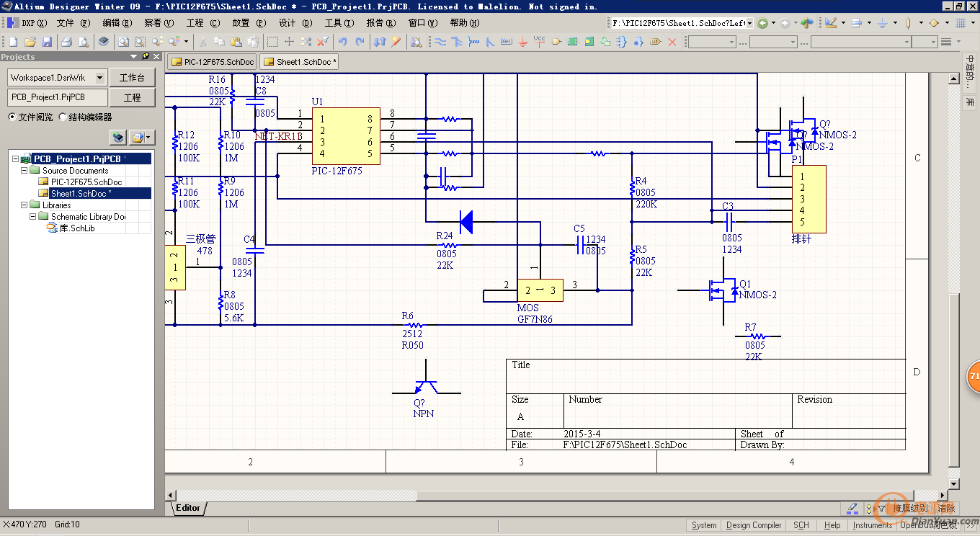
Task: Select the Place Bus tool
Action: pos(457,42)
